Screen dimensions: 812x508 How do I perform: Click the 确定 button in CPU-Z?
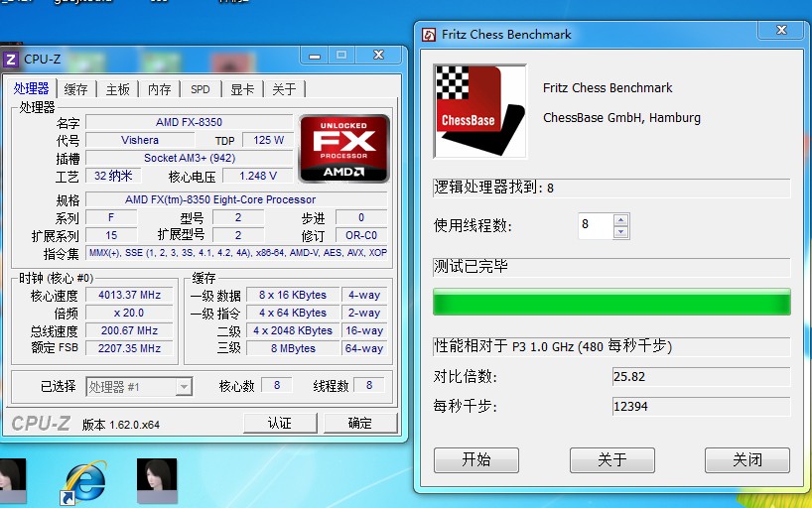coord(360,423)
